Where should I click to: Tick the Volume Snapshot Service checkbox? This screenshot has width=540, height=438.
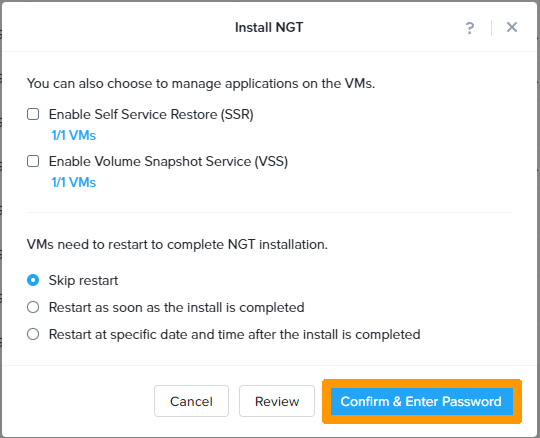(33, 161)
